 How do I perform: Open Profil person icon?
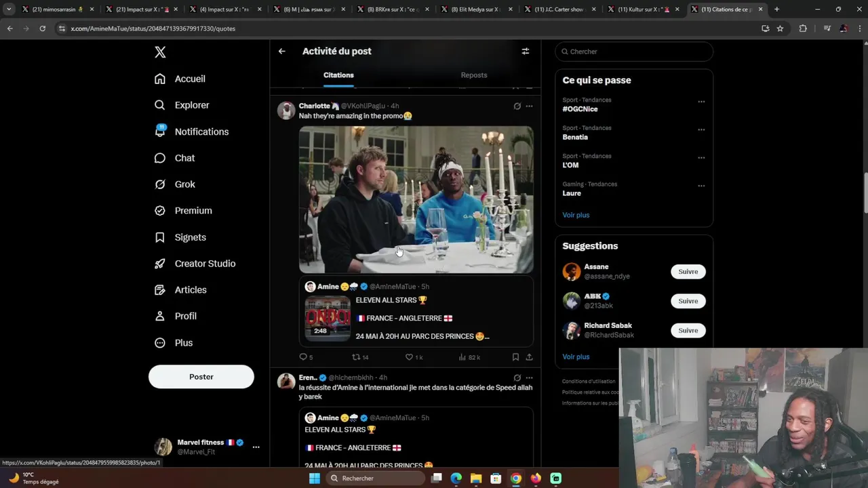pyautogui.click(x=160, y=317)
